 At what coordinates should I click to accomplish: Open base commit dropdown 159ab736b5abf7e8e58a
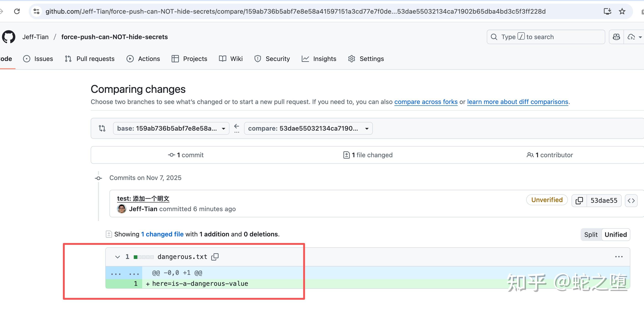171,128
